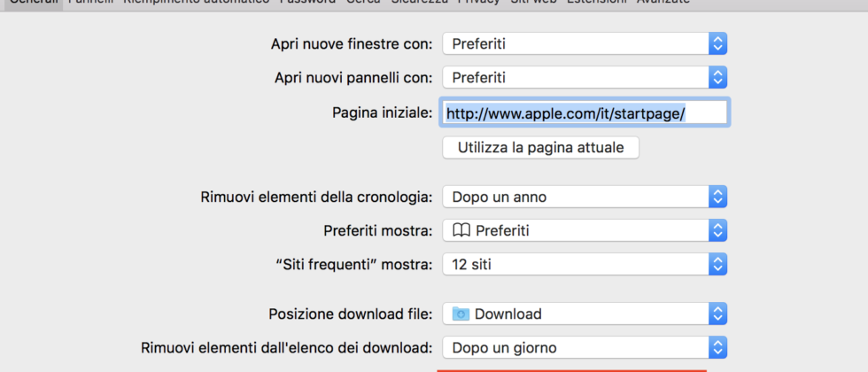This screenshot has height=372, width=868.
Task: Open 'Rimuovi elementi della cronologia' dropdown
Action: click(584, 197)
